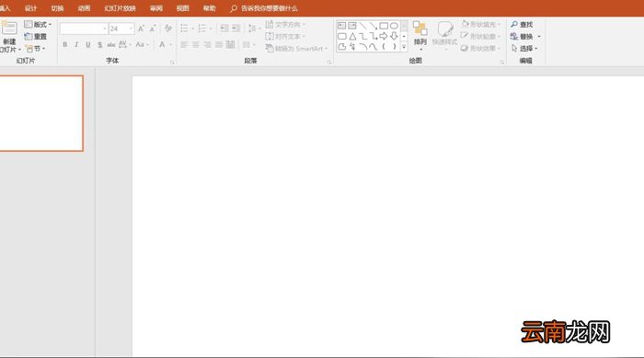Toggle align right for paragraph
Image resolution: width=644 pixels, height=358 pixels.
(207, 44)
